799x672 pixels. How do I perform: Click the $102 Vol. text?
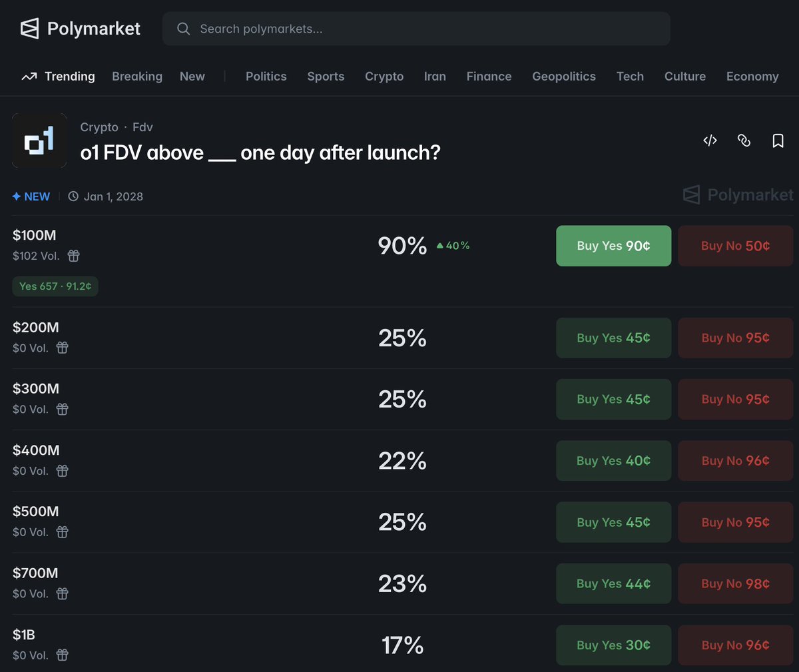click(36, 256)
